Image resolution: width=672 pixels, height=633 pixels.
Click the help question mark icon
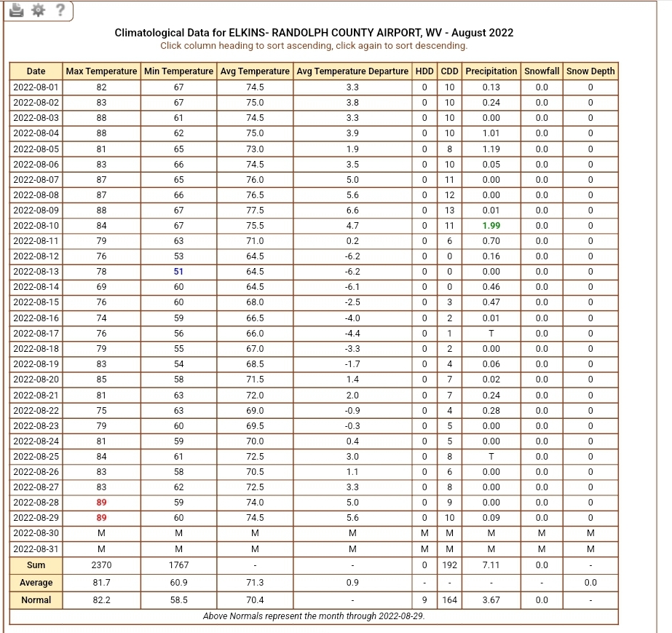coord(60,9)
